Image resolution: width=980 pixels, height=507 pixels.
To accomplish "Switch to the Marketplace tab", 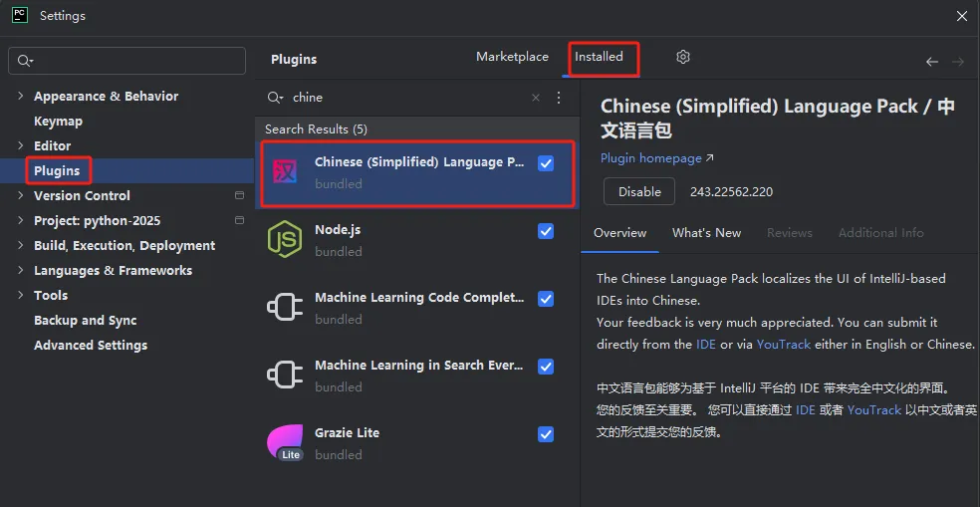I will pyautogui.click(x=512, y=57).
